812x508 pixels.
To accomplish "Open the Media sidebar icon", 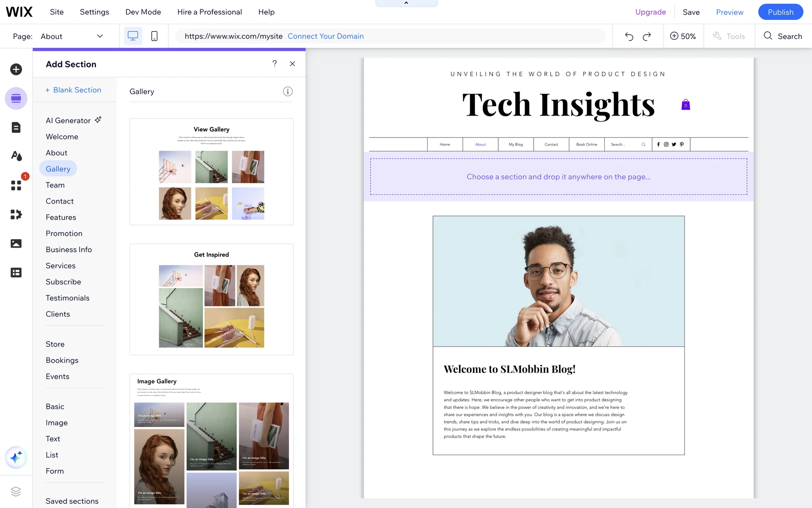I will tap(16, 243).
